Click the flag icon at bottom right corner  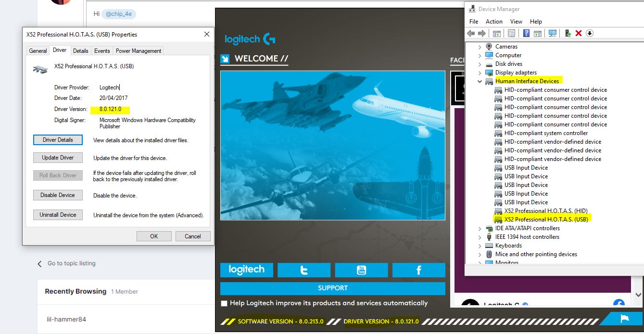(625, 319)
